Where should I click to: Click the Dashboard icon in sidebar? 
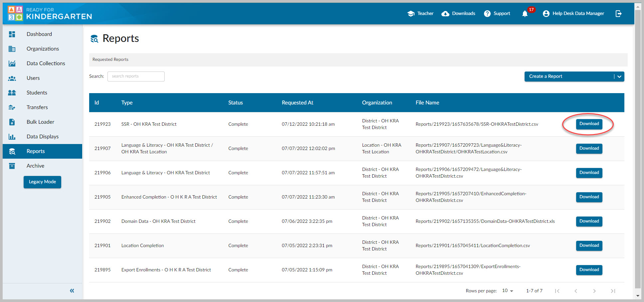(x=12, y=34)
